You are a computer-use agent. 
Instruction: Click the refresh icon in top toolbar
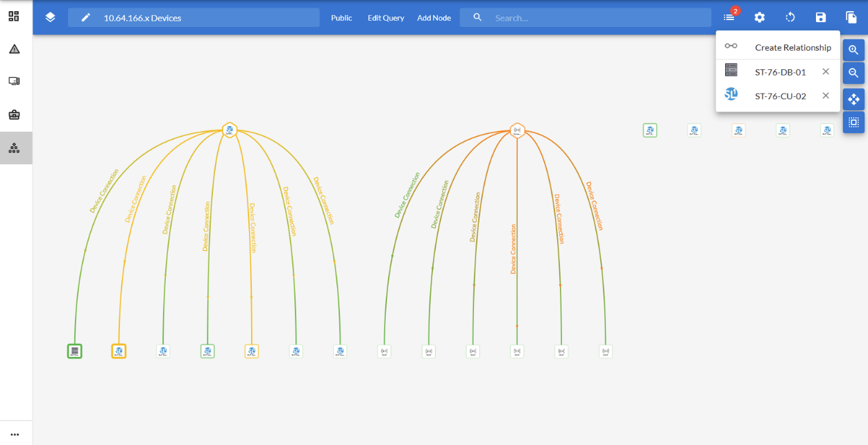point(790,17)
